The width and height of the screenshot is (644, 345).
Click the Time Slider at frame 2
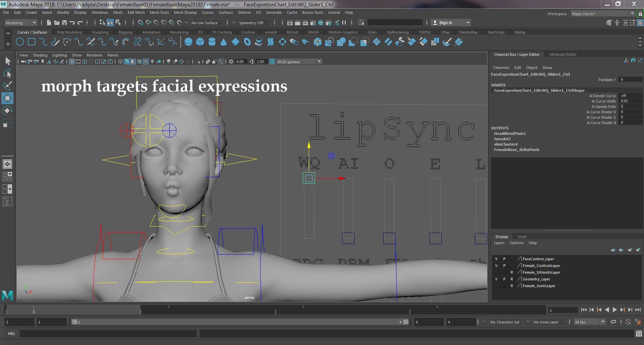pyautogui.click(x=169, y=309)
